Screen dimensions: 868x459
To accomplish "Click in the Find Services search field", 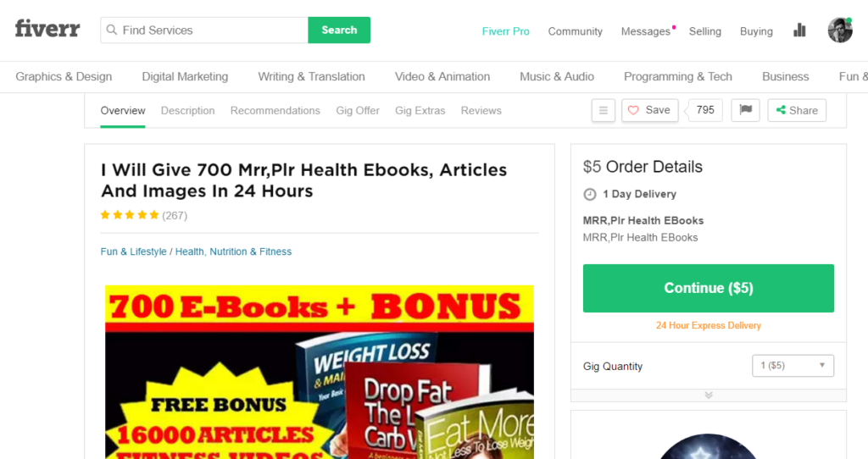I will [204, 30].
